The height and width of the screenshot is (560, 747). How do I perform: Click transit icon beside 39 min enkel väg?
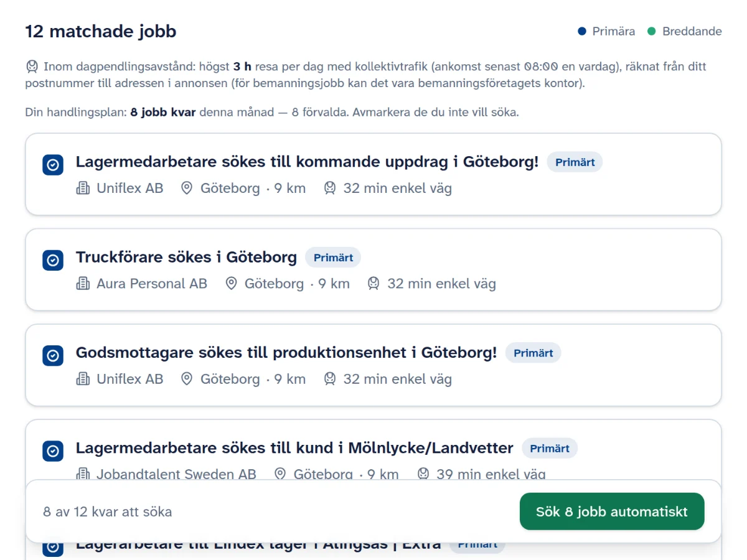tap(423, 474)
